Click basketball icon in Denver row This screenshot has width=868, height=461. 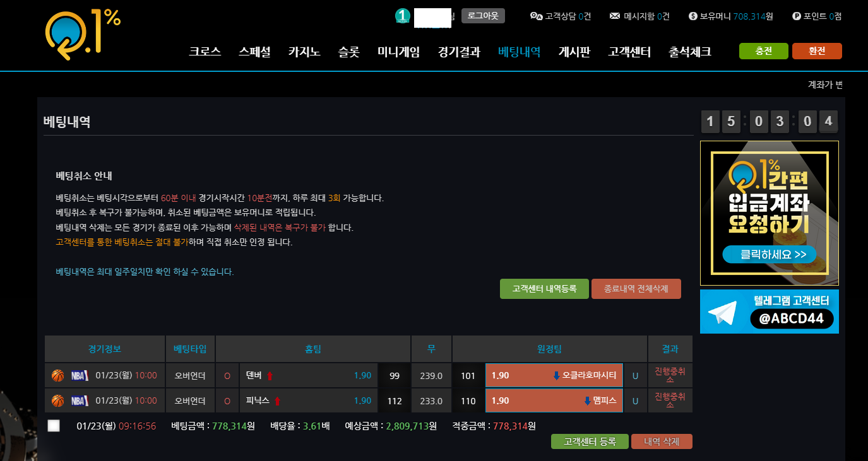[58, 376]
